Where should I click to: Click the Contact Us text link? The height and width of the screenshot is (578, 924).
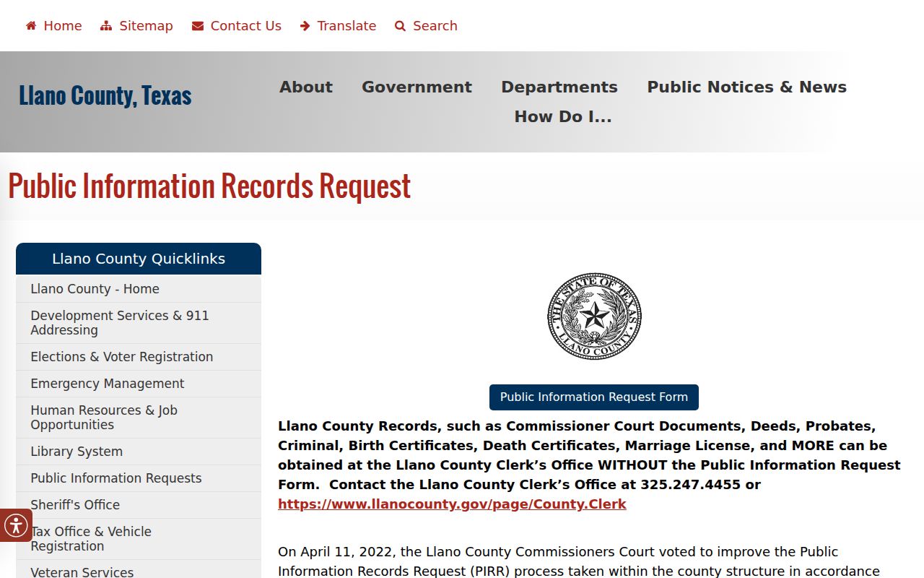(x=246, y=26)
